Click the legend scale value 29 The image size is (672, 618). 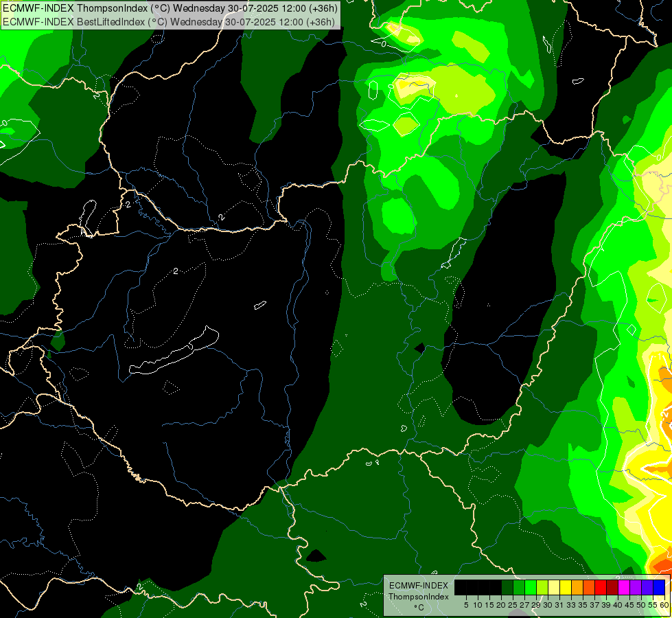(536, 605)
